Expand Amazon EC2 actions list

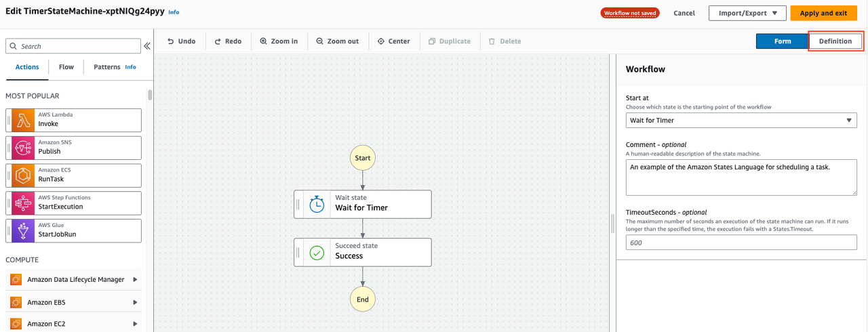coord(136,324)
